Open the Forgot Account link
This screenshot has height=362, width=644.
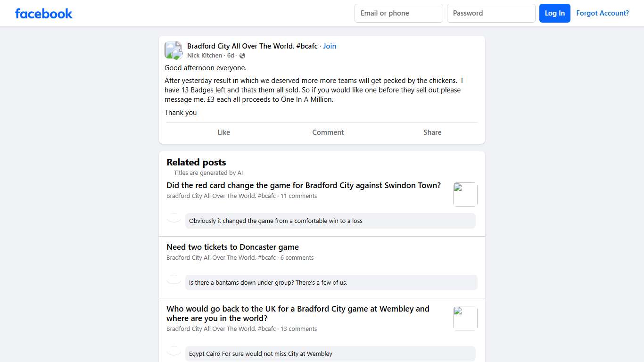pyautogui.click(x=602, y=13)
